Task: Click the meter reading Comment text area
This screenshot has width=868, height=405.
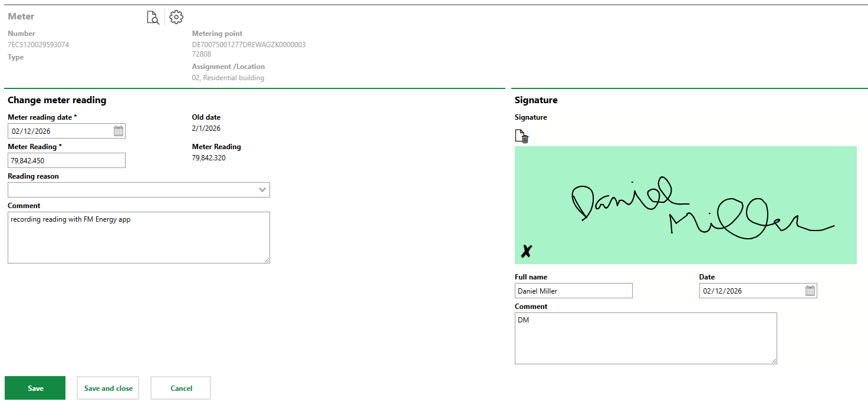Action: [139, 237]
